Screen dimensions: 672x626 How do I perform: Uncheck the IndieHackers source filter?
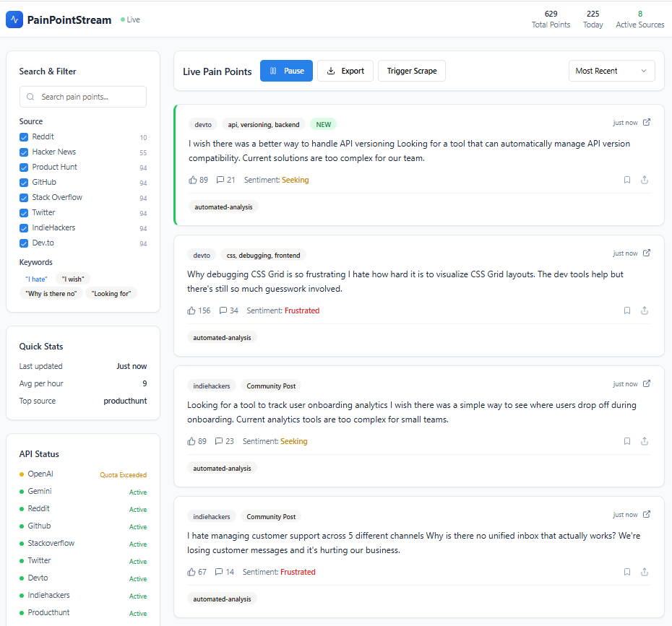click(x=24, y=228)
